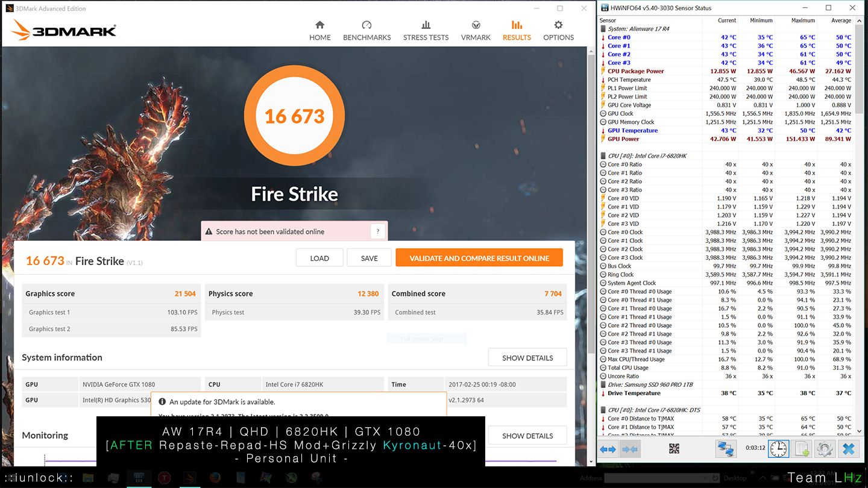Click the red T app in taskbar

pos(164,478)
